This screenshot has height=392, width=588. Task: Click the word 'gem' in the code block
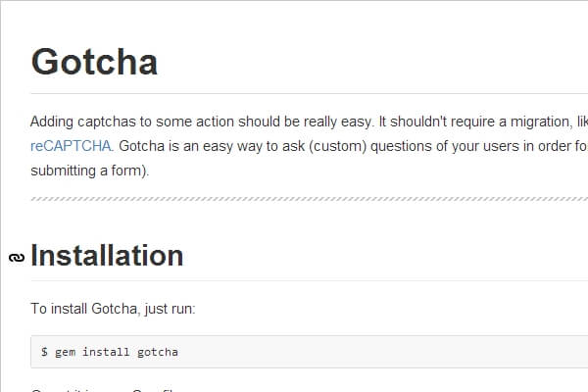66,352
